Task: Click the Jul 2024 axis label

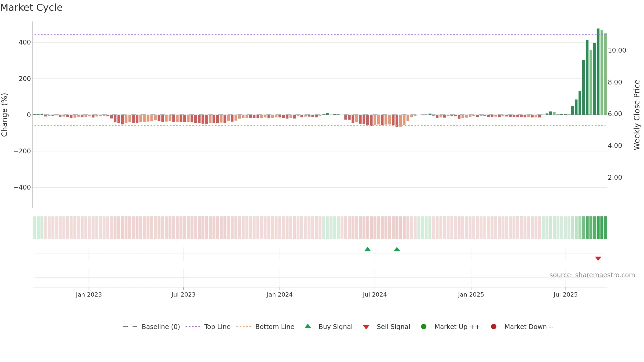Action: click(x=375, y=295)
